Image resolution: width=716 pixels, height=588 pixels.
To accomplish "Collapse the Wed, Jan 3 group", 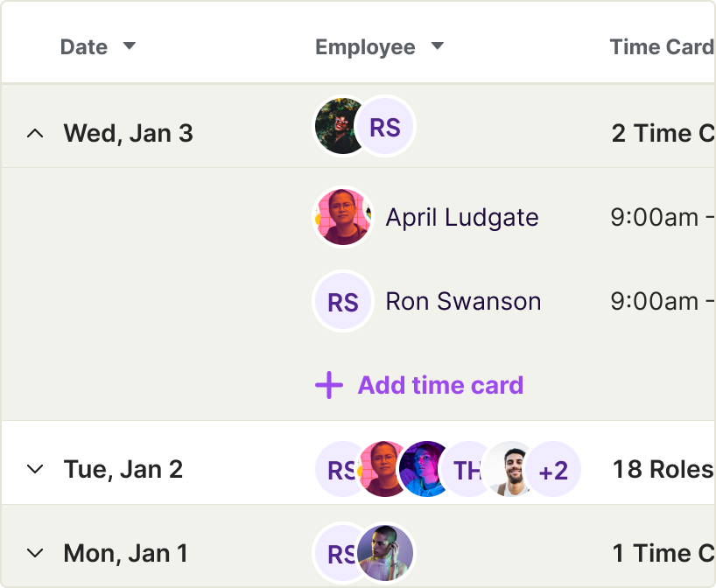I will click(x=35, y=133).
